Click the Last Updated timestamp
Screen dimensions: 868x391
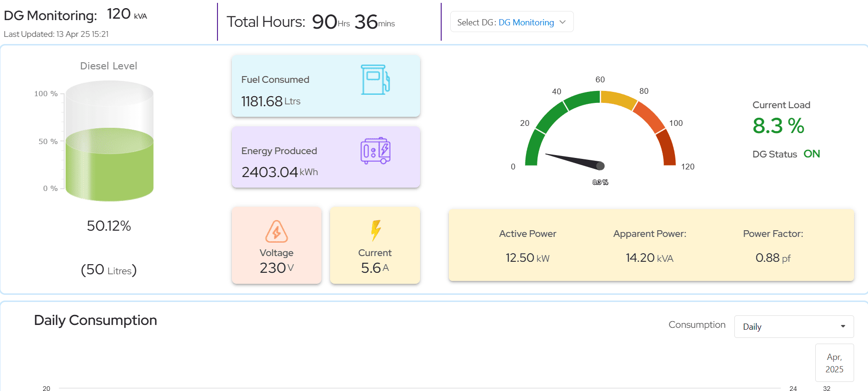(x=56, y=34)
